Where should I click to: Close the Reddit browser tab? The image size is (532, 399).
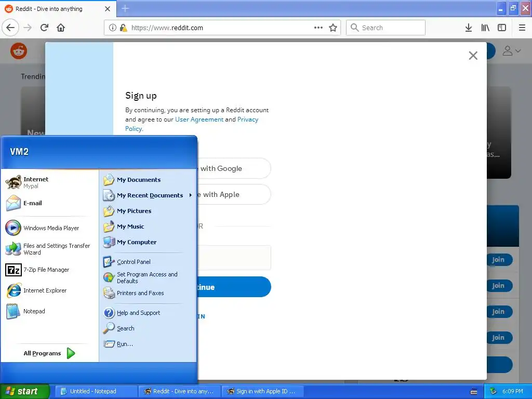point(108,9)
